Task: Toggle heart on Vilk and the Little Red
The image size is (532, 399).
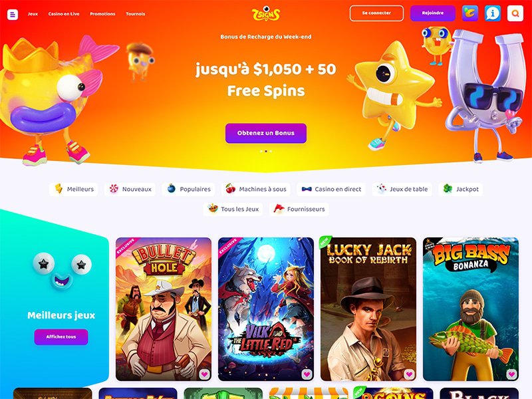Action: click(x=307, y=374)
